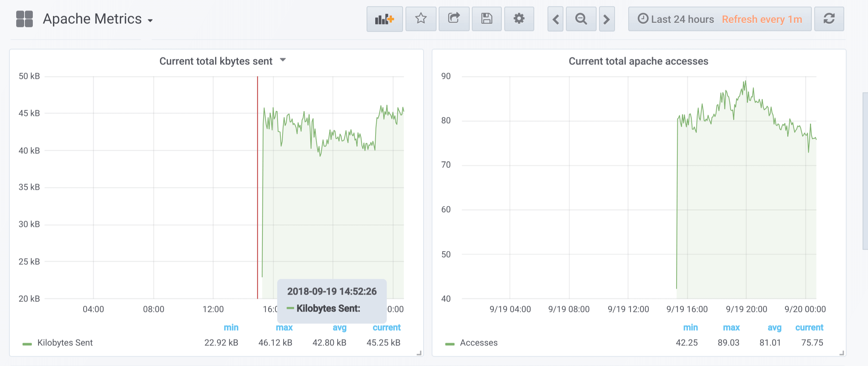This screenshot has width=868, height=366.
Task: Toggle Accesses series in legend
Action: tap(479, 343)
